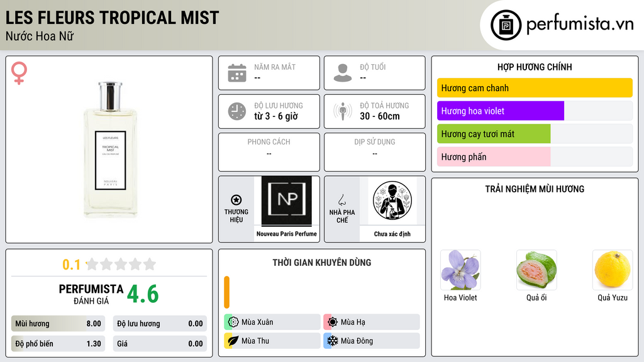The width and height of the screenshot is (644, 362).
Task: Select the Mùa Hạ season label
Action: [353, 322]
